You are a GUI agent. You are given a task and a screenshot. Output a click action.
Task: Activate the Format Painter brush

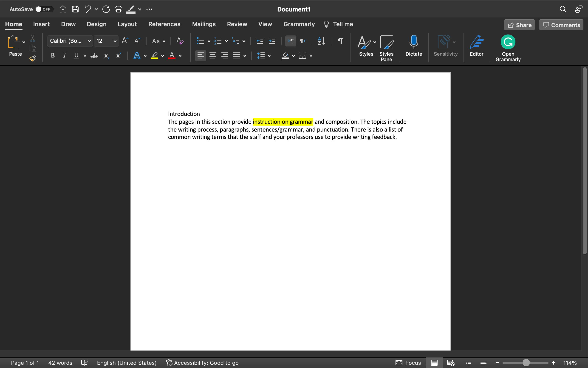pyautogui.click(x=33, y=58)
